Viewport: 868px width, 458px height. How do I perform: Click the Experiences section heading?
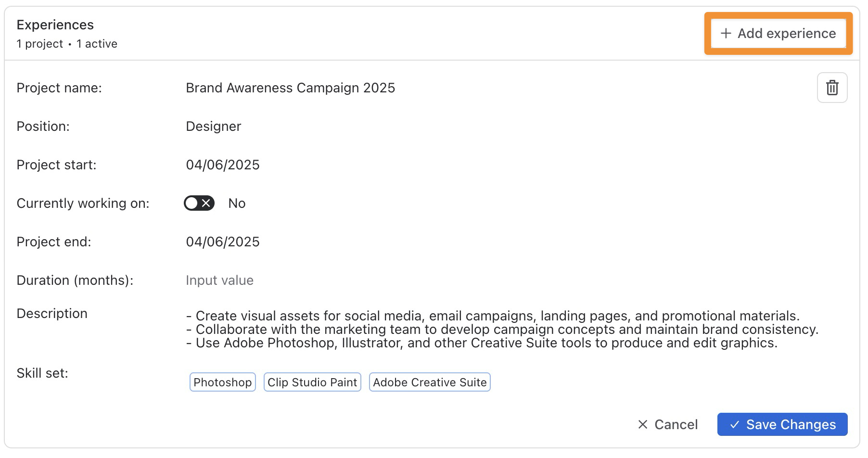[x=55, y=25]
